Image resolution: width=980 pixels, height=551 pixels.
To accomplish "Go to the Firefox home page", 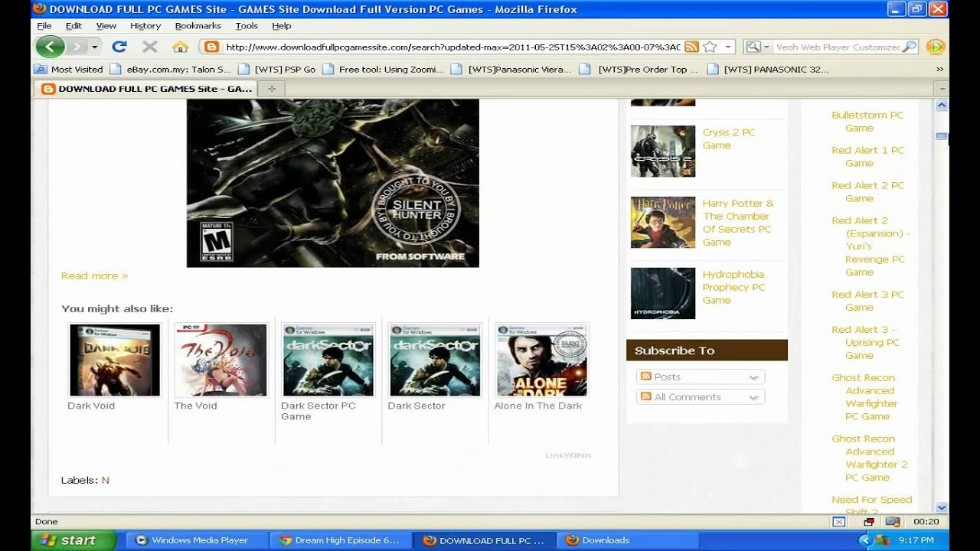I will tap(180, 47).
